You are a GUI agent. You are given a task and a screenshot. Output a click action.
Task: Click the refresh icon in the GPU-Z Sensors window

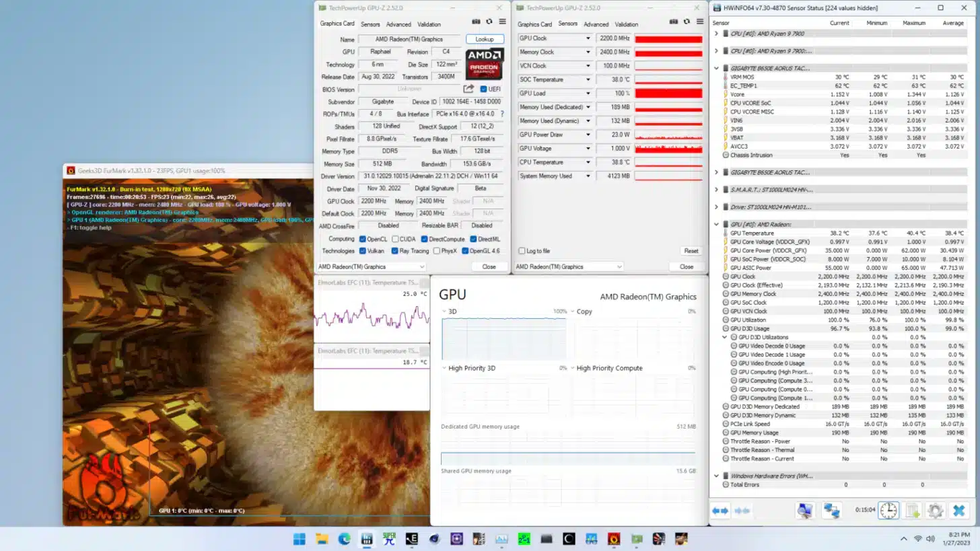pyautogui.click(x=687, y=22)
